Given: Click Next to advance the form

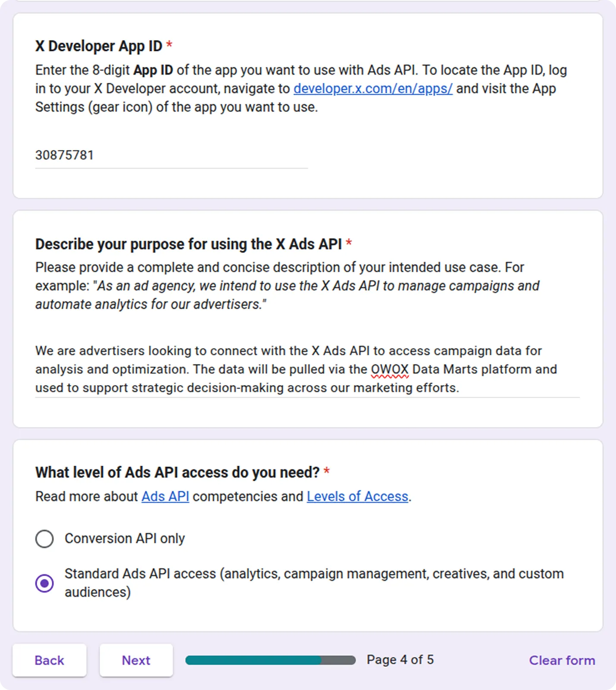Looking at the screenshot, I should [x=136, y=660].
